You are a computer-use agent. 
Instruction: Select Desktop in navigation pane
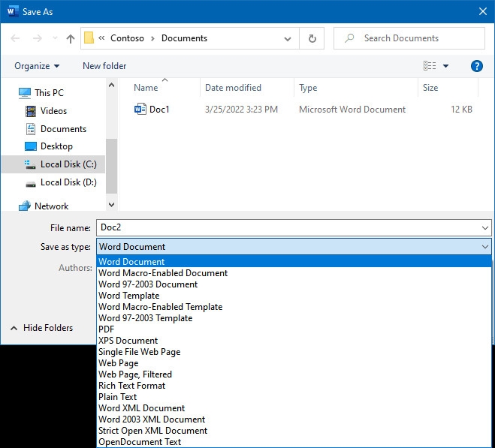(x=56, y=146)
